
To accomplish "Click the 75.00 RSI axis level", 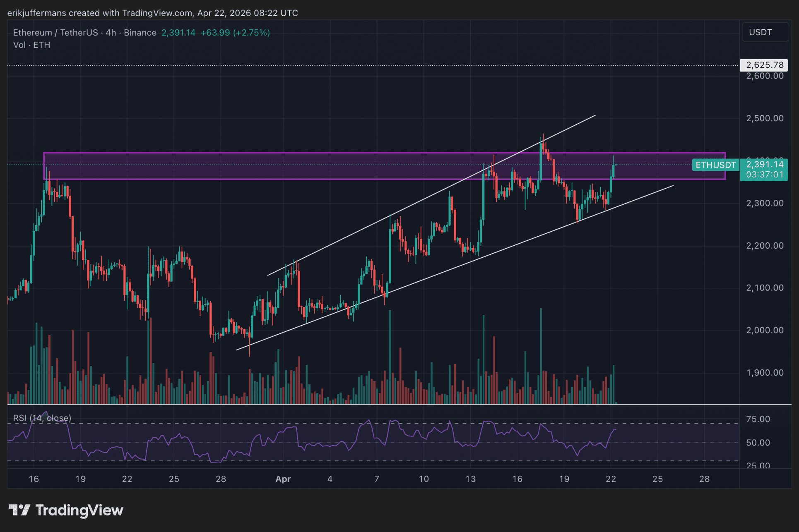I will coord(758,419).
